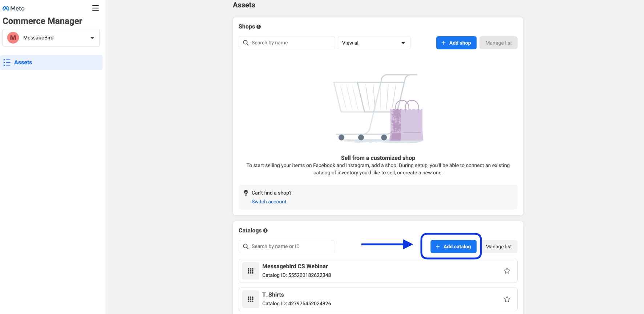
Task: Click grid icon for T_Shirts catalog
Action: pos(250,299)
